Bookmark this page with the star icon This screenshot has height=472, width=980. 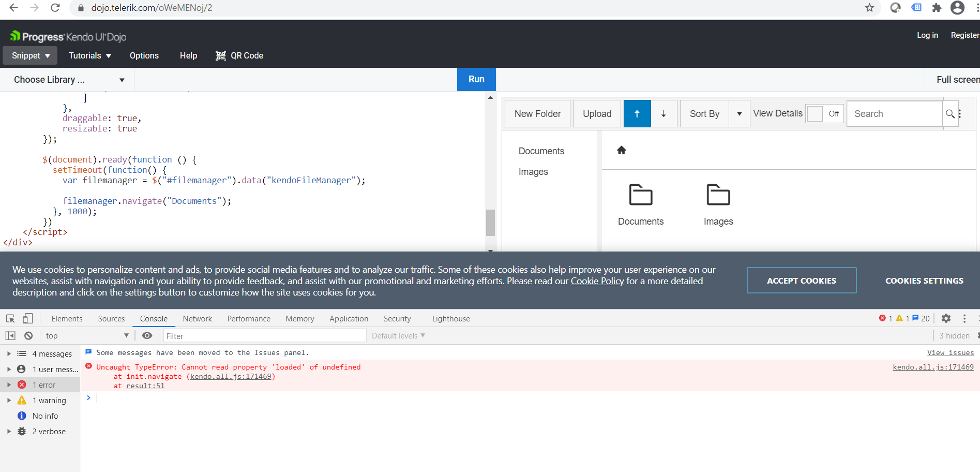click(869, 8)
